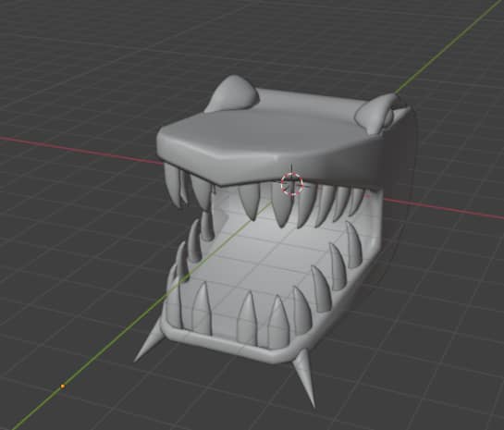Click the red X axis line right of model
Image resolution: width=504 pixels, height=430 pixels.
pos(444,209)
